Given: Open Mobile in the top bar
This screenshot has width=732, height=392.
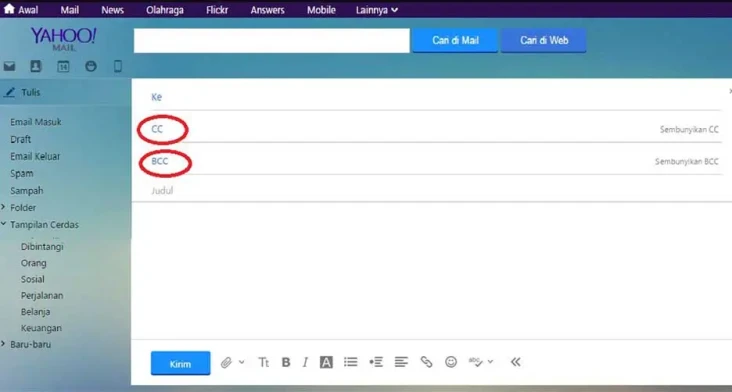Looking at the screenshot, I should coord(321,10).
